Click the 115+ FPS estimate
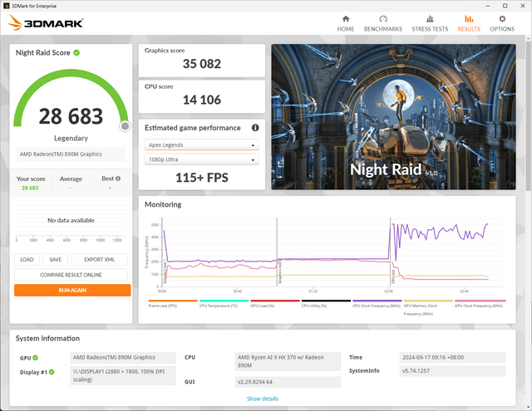The width and height of the screenshot is (532, 411). point(202,178)
